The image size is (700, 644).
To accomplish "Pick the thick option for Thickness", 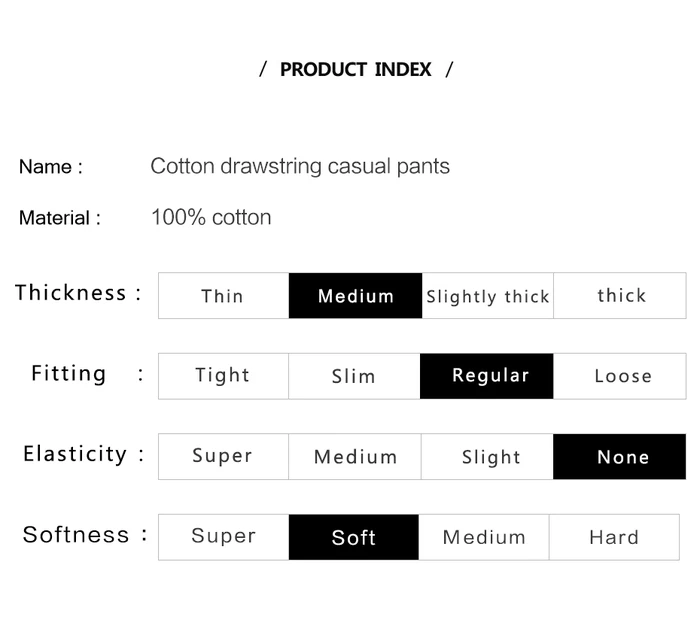I will click(620, 296).
